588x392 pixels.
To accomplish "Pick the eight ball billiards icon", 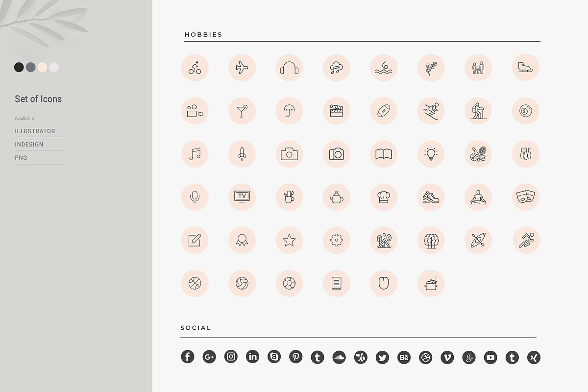I will (x=526, y=111).
